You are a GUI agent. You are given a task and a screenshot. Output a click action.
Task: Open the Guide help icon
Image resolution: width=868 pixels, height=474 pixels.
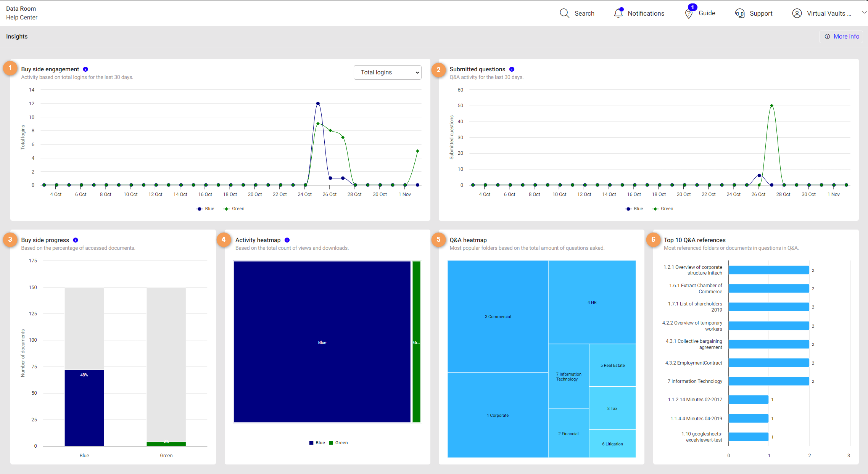(689, 14)
